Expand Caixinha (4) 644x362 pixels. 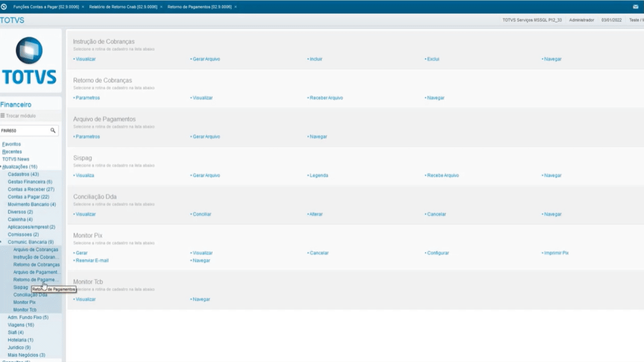20,220
